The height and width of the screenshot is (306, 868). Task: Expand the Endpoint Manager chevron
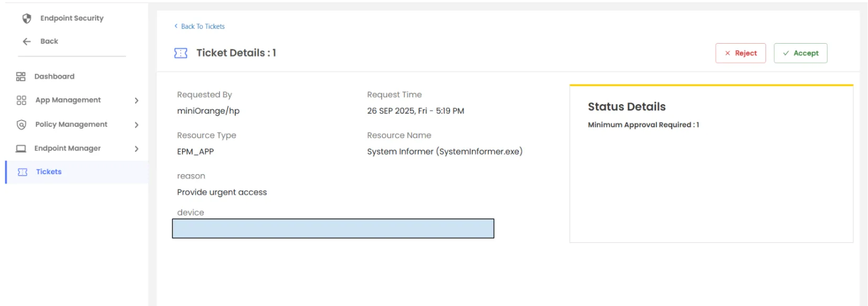(137, 149)
